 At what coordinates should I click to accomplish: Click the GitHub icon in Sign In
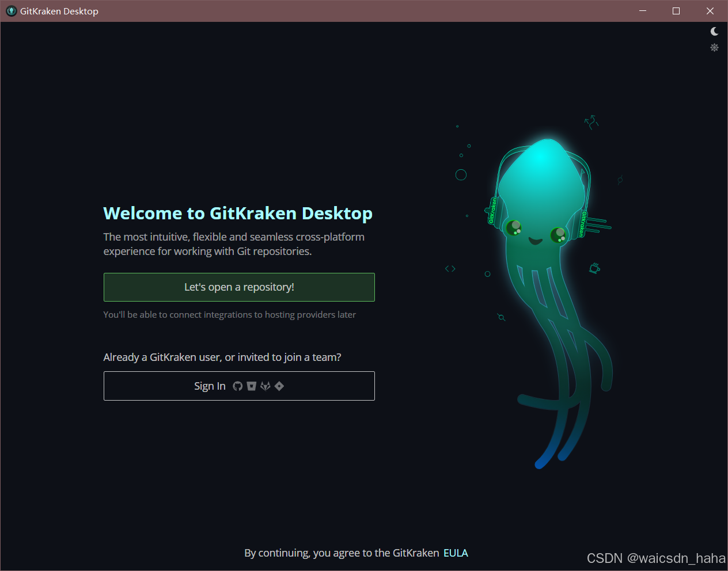coord(237,386)
